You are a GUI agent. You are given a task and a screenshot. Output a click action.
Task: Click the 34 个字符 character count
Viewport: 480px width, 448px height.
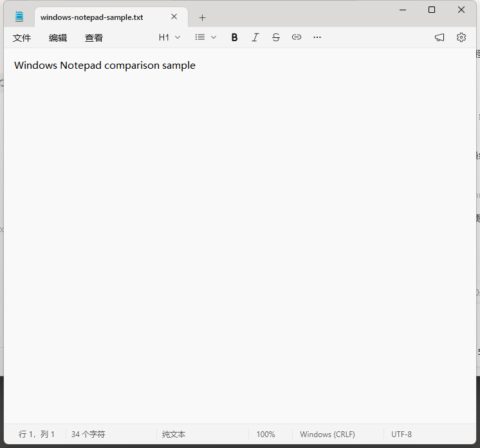[x=88, y=435]
